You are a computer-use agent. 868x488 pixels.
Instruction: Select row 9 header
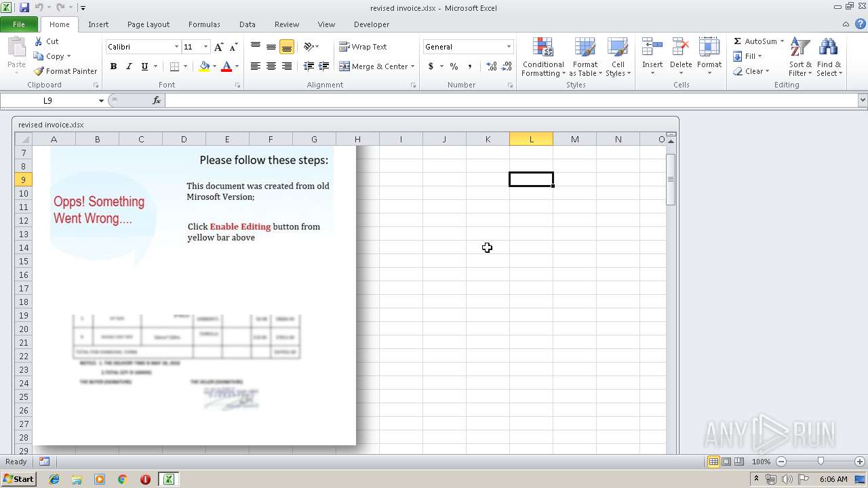tap(24, 180)
